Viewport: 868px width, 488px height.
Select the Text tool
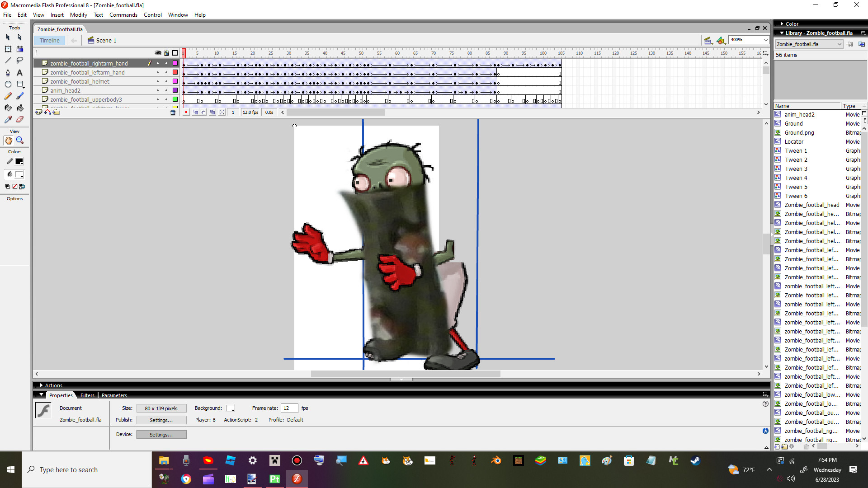click(19, 72)
